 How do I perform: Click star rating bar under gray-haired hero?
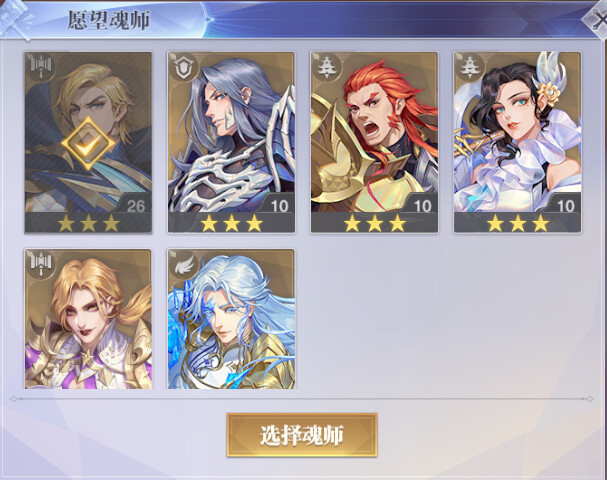(231, 223)
